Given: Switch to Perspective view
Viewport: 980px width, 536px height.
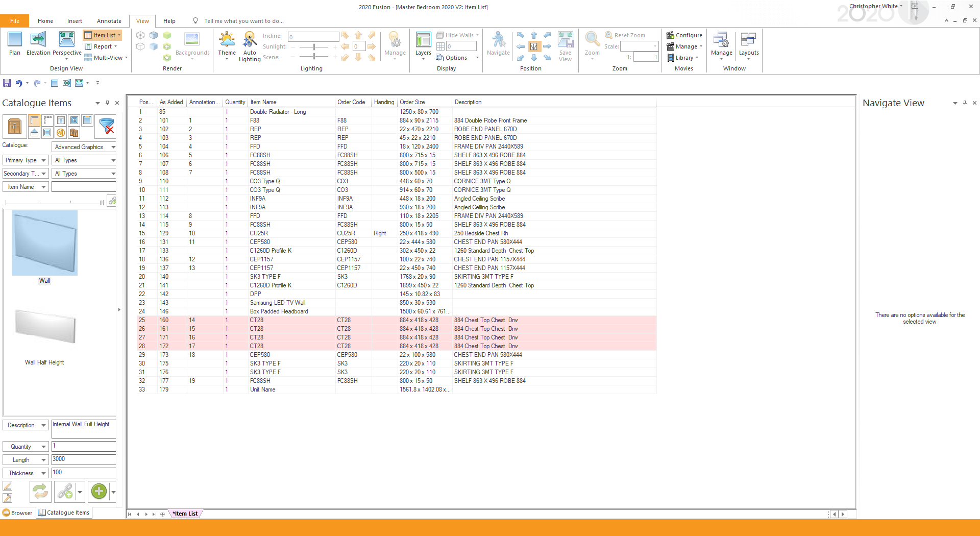Looking at the screenshot, I should [67, 45].
